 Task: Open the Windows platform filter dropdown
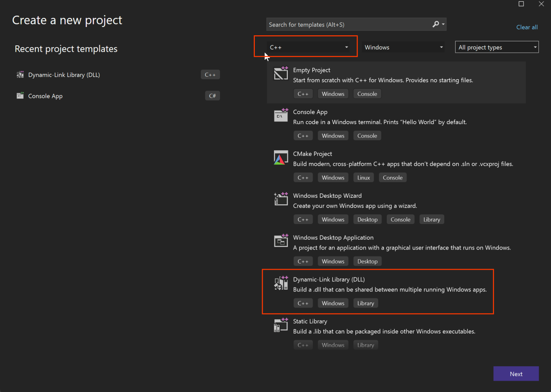[x=403, y=47]
